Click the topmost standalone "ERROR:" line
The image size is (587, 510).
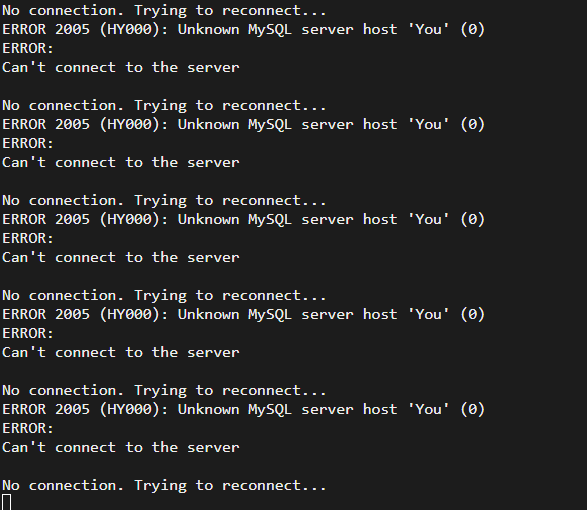tap(28, 49)
